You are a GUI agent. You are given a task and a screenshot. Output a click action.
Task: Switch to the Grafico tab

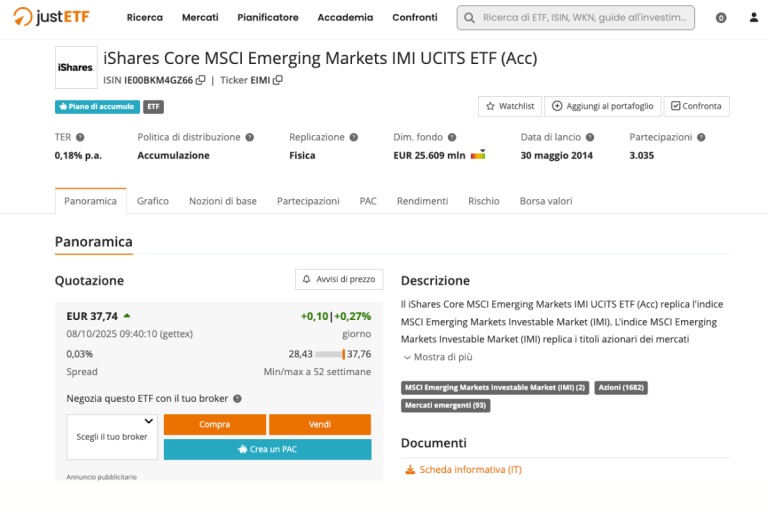(x=153, y=201)
